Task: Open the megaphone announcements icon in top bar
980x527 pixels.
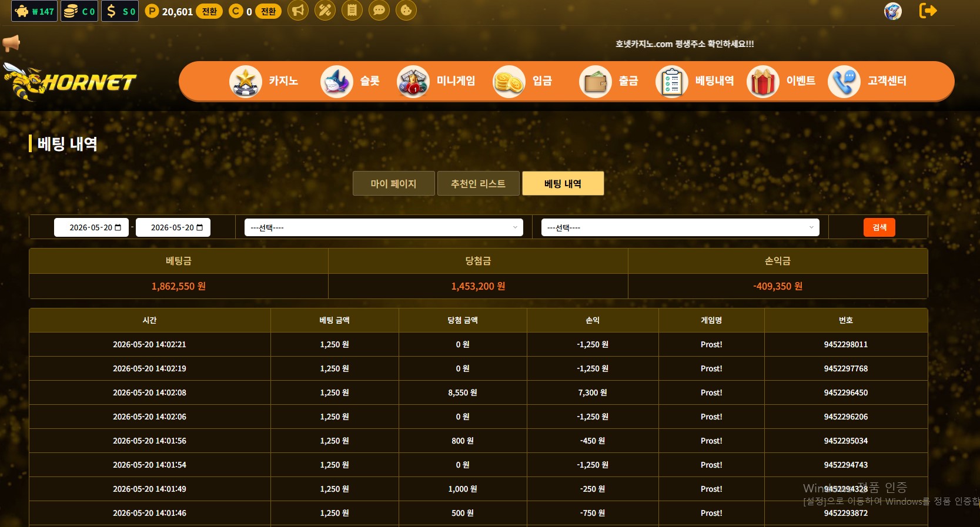Action: (298, 10)
